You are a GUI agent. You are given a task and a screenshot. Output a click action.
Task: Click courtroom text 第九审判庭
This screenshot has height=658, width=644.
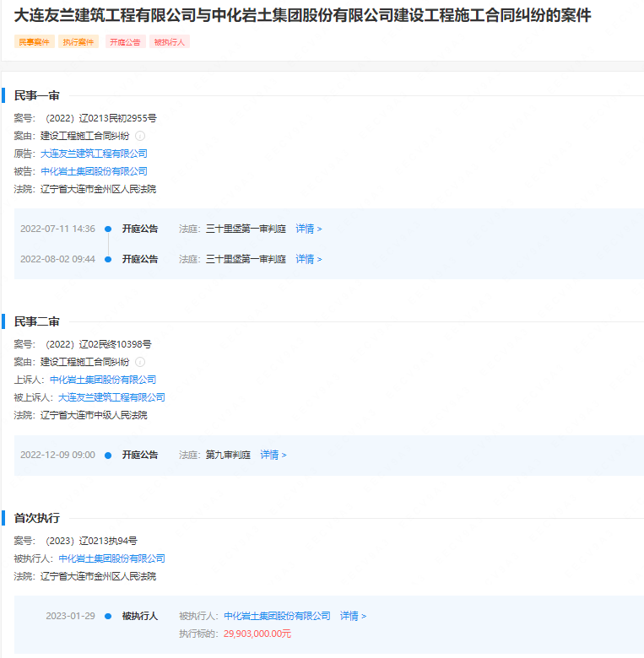click(228, 455)
